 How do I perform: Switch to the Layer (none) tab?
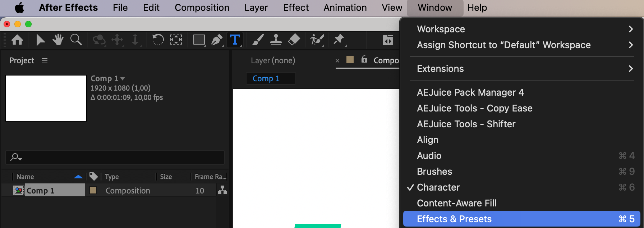[273, 60]
